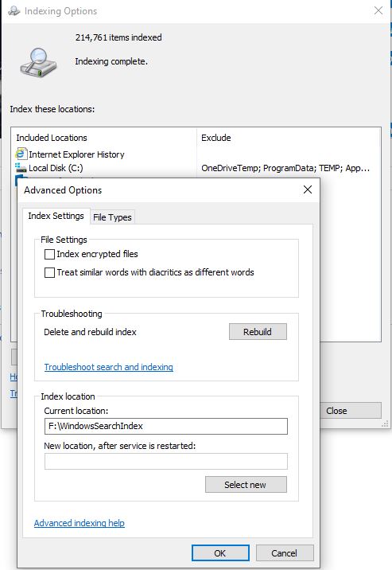This screenshot has width=392, height=570.
Task: Select the Index Settings tab
Action: click(x=56, y=216)
